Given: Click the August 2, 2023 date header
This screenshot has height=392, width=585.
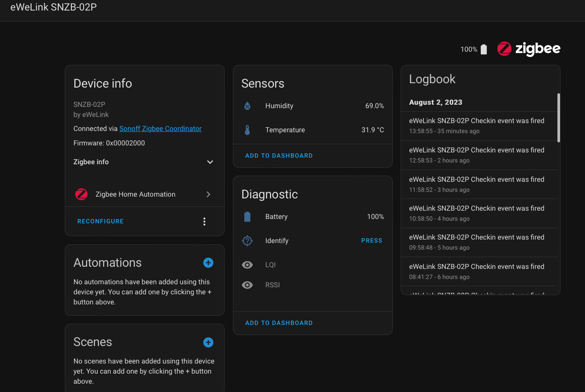Looking at the screenshot, I should click(x=436, y=102).
